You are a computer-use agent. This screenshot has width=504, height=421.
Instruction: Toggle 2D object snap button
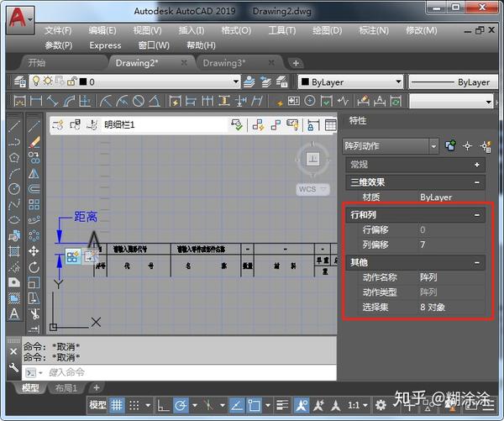[x=255, y=405]
